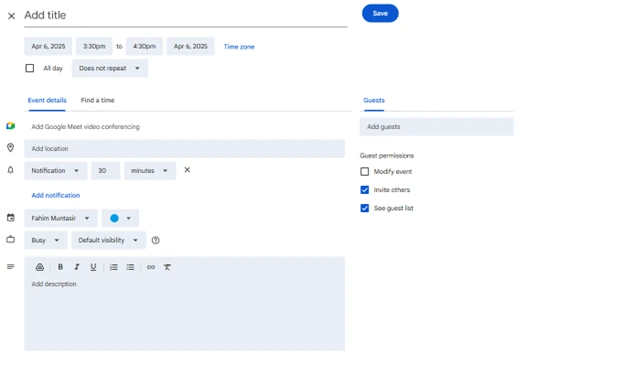The height and width of the screenshot is (376, 624).
Task: Uncheck the Invite others permission
Action: click(365, 190)
